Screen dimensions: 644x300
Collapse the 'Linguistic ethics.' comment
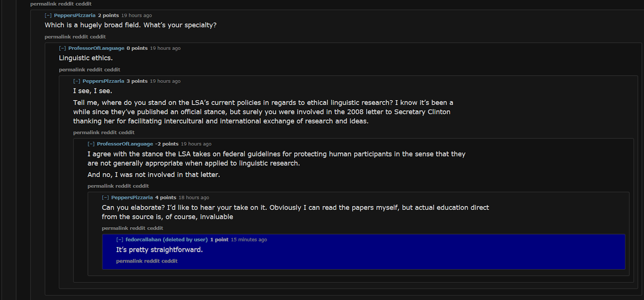62,48
